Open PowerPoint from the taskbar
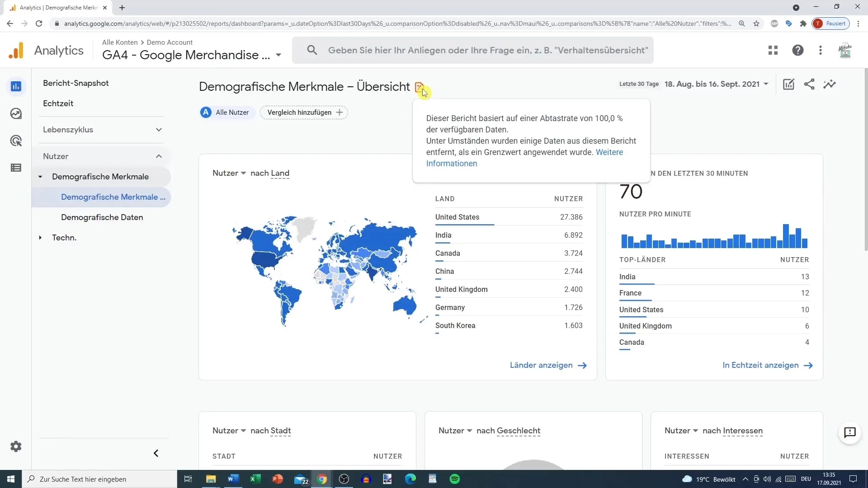This screenshot has width=868, height=488. [x=278, y=479]
